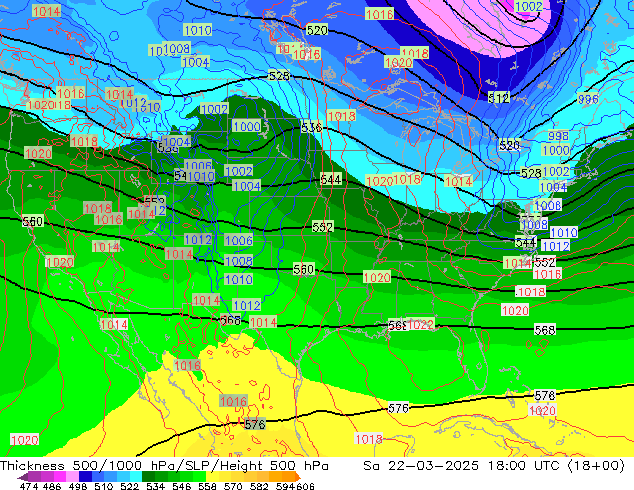634x490 pixels.
Task: Click the date stamp 'Sa 22-03-2025 18:00 UTC'
Action: (x=463, y=466)
